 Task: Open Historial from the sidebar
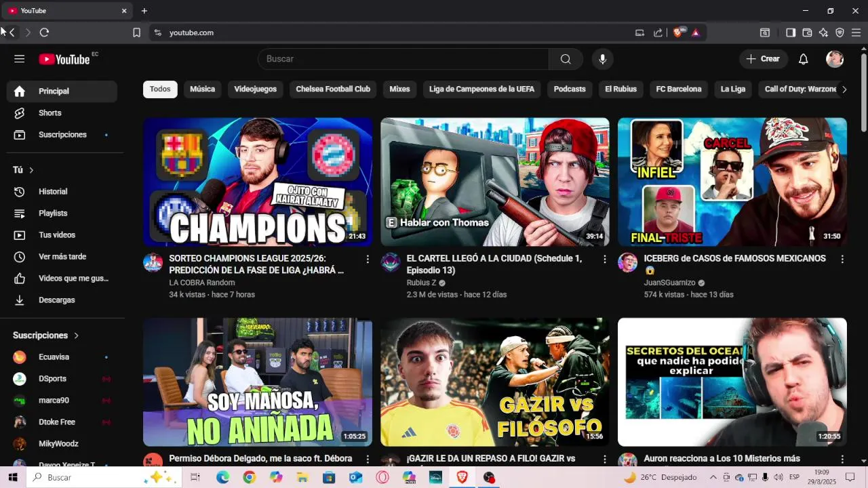click(62, 192)
